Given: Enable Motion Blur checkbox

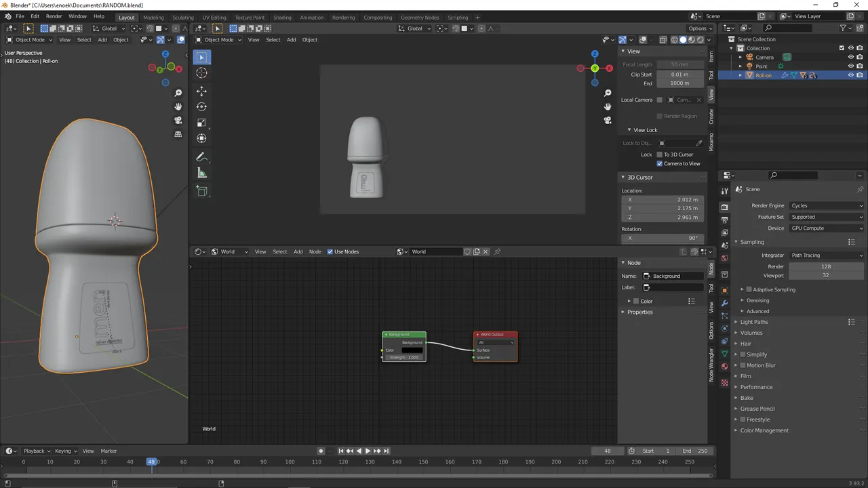Looking at the screenshot, I should pyautogui.click(x=743, y=365).
